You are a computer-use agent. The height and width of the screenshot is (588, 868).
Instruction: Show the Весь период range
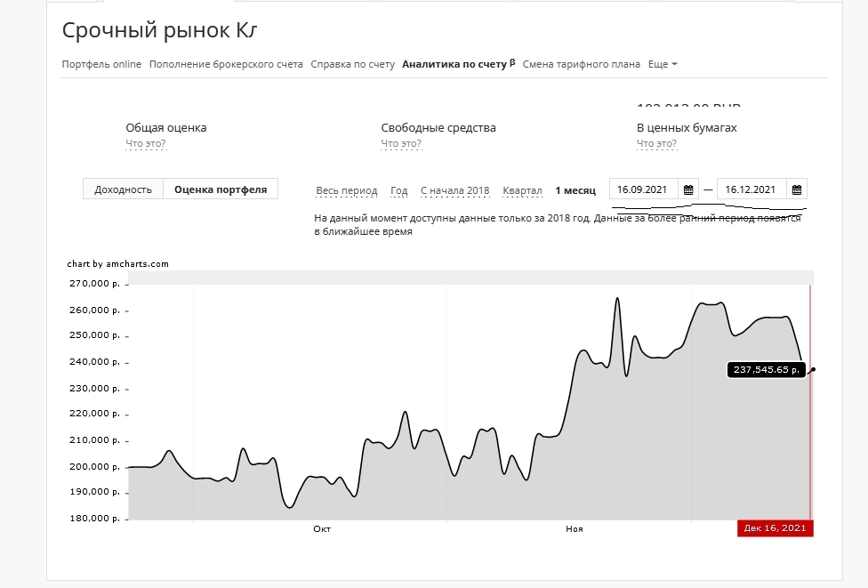click(x=347, y=190)
